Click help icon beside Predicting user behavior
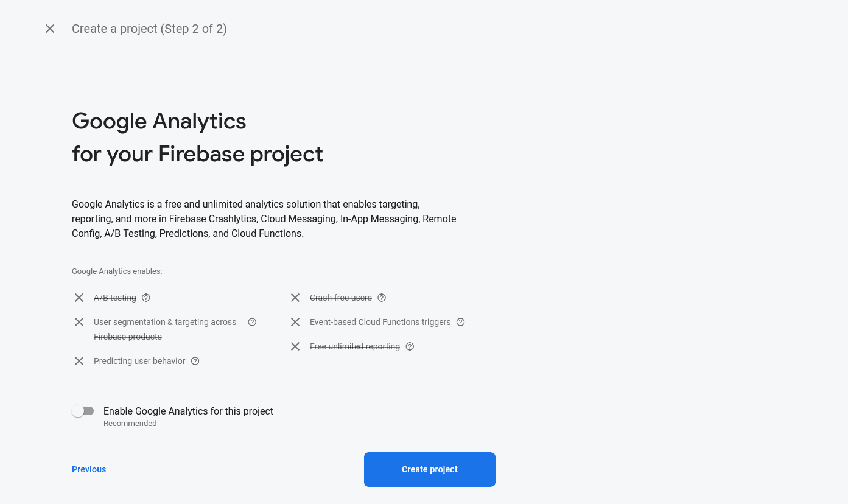Viewport: 848px width, 504px height. click(x=195, y=361)
